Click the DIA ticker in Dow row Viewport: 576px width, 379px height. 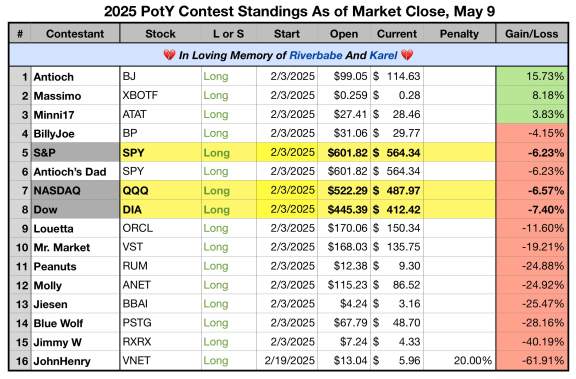[x=161, y=210]
